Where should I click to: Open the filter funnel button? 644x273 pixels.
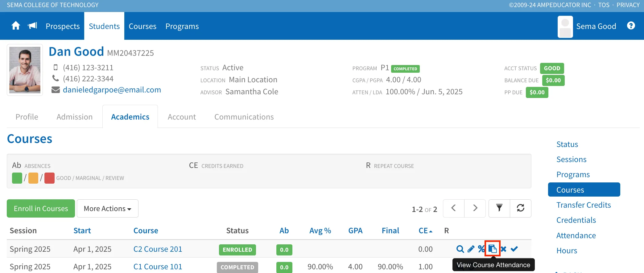pyautogui.click(x=499, y=208)
